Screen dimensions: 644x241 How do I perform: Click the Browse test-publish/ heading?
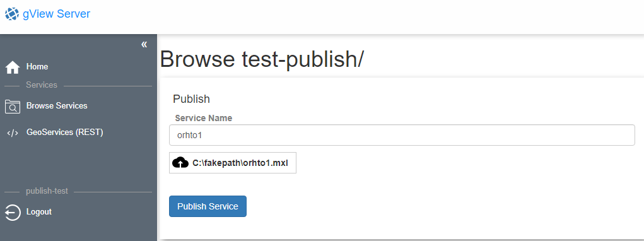pyautogui.click(x=262, y=59)
